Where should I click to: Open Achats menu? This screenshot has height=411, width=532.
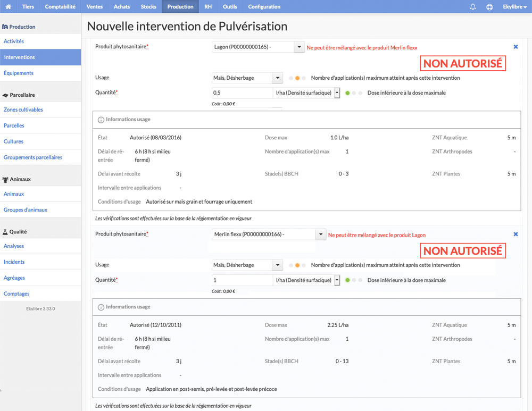click(122, 6)
